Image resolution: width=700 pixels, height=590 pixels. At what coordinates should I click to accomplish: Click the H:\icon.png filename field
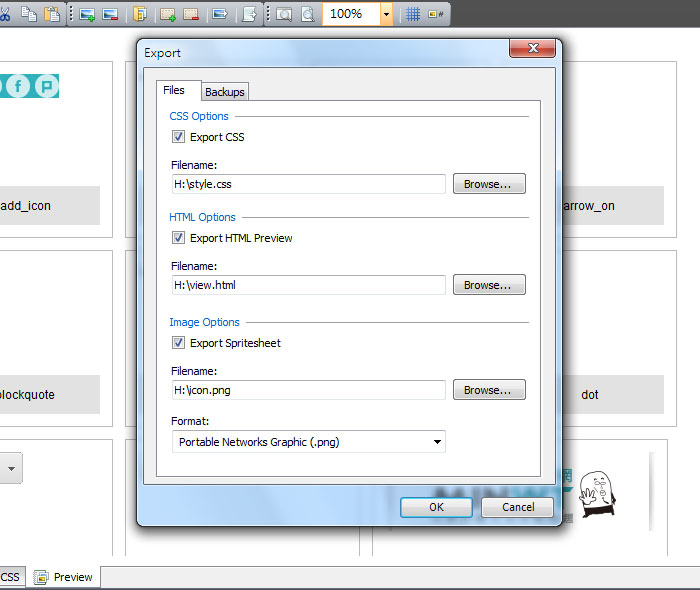pos(309,390)
